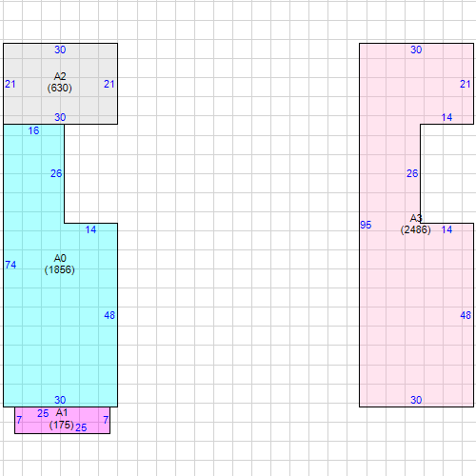Image resolution: width=476 pixels, height=476 pixels.
Task: Click the "16" dimension label
Action: pos(33,130)
